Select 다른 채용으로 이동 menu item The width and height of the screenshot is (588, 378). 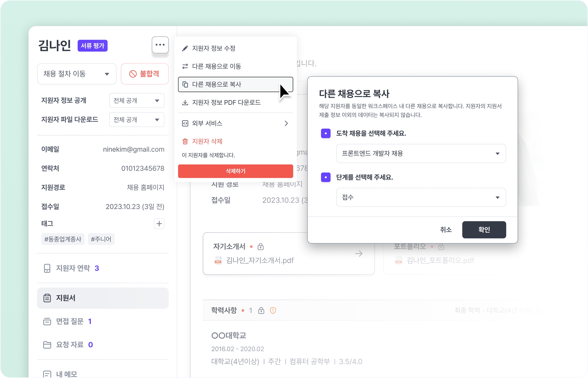tap(216, 66)
